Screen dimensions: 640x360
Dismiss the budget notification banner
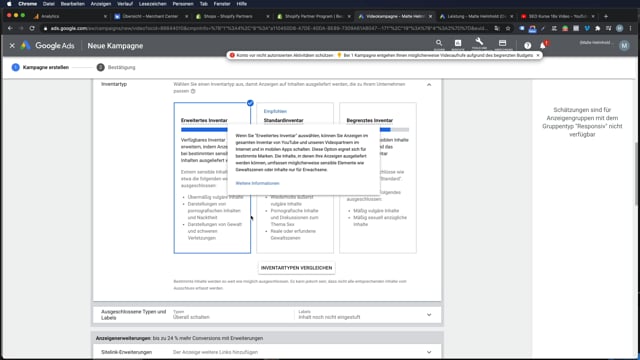click(x=538, y=55)
